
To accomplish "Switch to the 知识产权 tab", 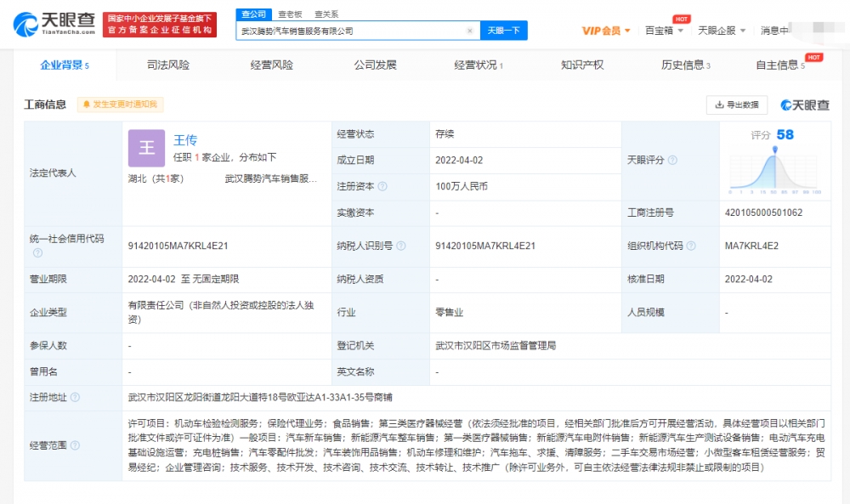I will (x=582, y=65).
